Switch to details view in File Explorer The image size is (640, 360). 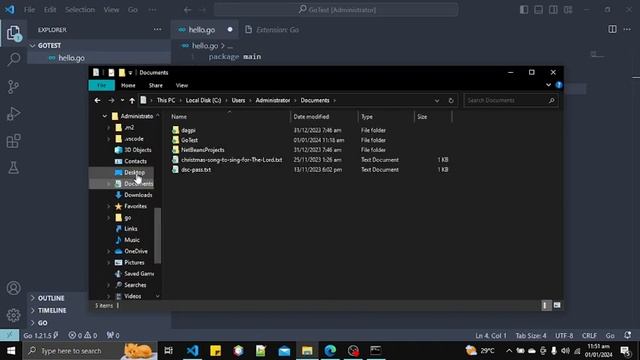(546, 305)
